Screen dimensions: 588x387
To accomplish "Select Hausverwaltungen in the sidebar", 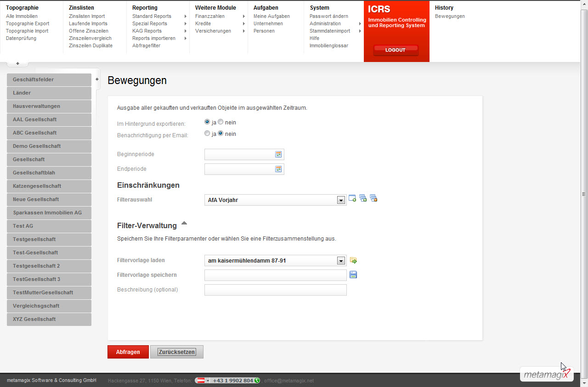I will 49,106.
